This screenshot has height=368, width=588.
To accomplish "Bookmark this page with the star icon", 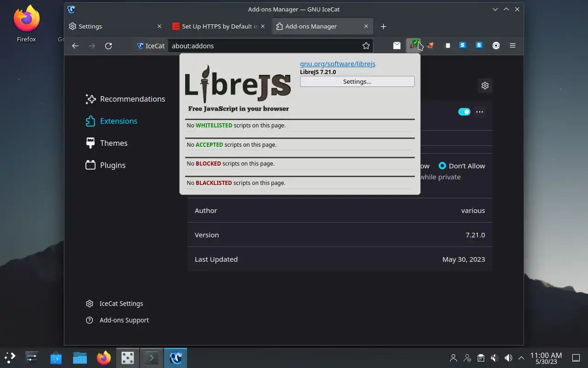I will pos(366,46).
